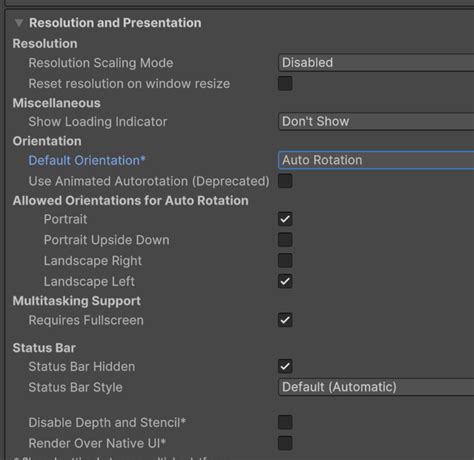474x460 pixels.
Task: Click the Miscellaneous heading
Action: (57, 103)
